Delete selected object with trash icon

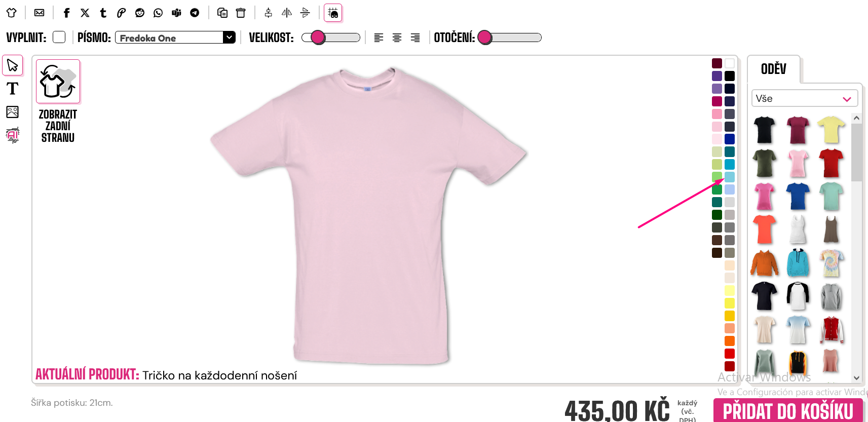241,13
